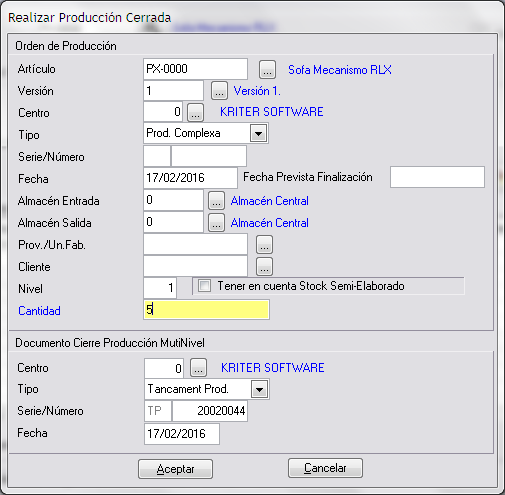Click the Fecha Prevista Finalización field
The height and width of the screenshot is (495, 505).
[x=437, y=177]
